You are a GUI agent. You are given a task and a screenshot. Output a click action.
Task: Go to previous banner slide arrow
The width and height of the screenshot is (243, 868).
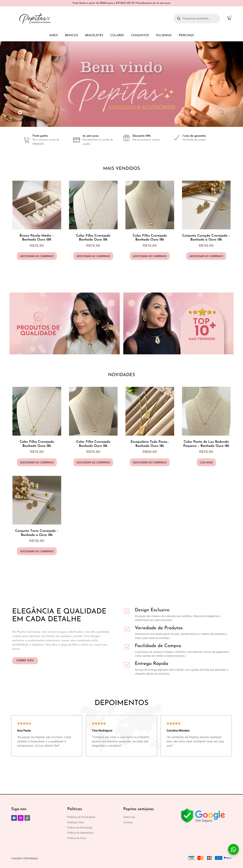point(210,112)
